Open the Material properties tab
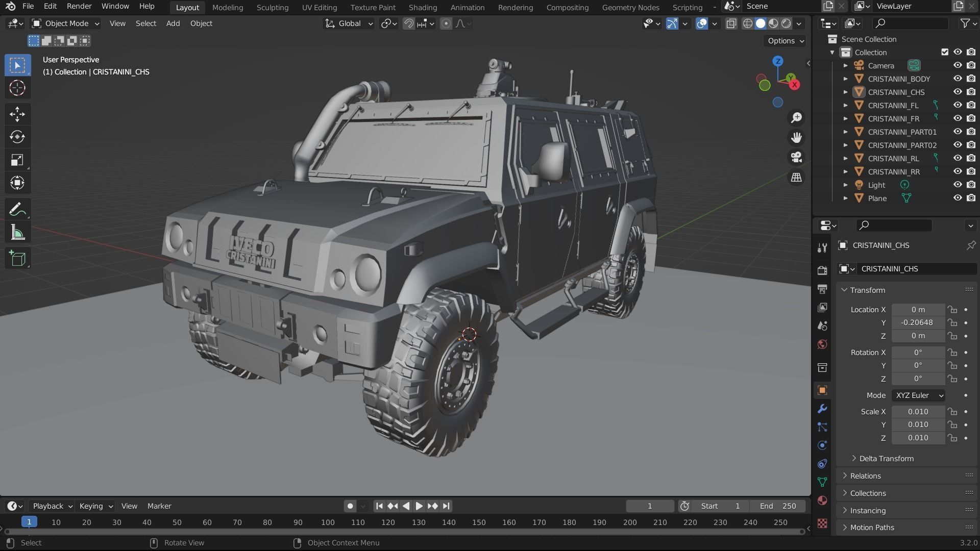Viewport: 980px width, 551px height. coord(822,500)
